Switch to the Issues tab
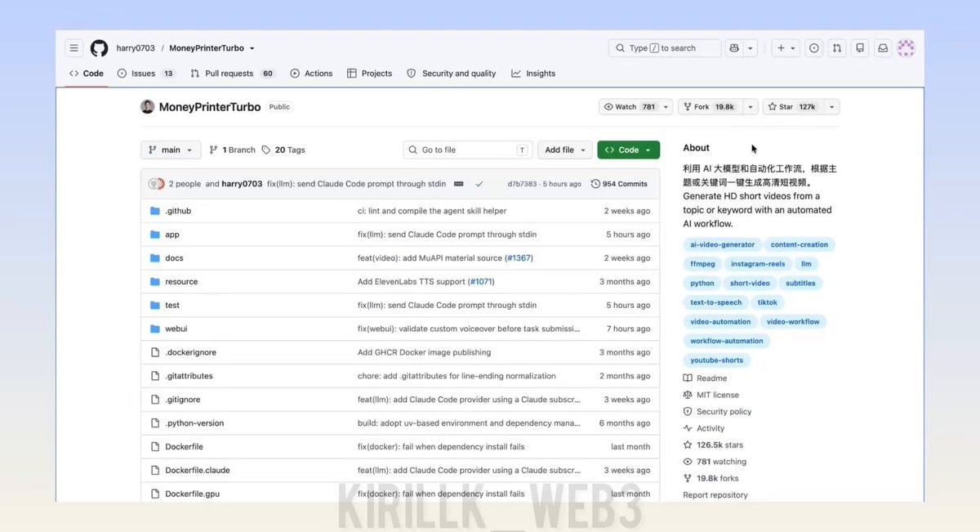The width and height of the screenshot is (980, 532). 146,74
